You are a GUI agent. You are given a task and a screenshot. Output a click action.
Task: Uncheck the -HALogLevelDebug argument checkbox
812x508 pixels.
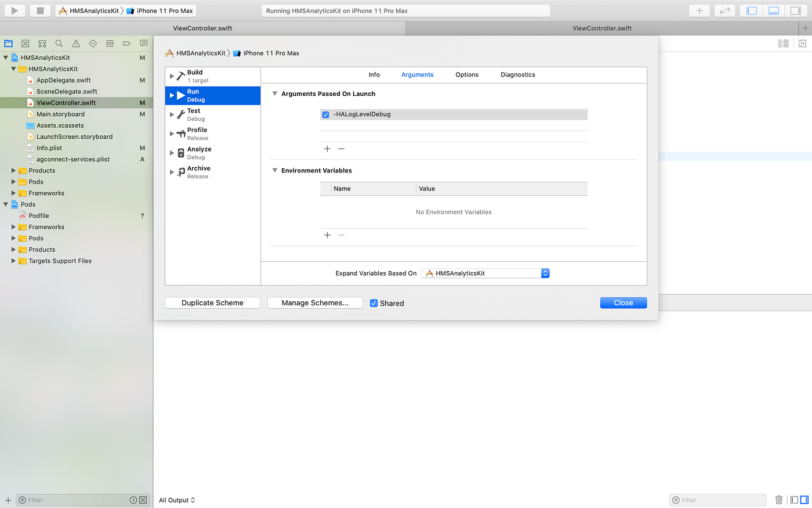pos(325,114)
